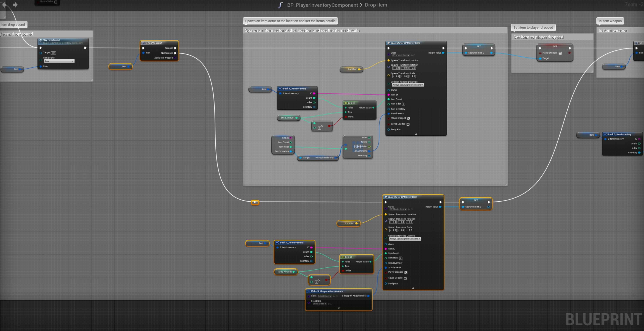Click the IsItemWeapon? node title
The image size is (644, 331).
point(153,43)
